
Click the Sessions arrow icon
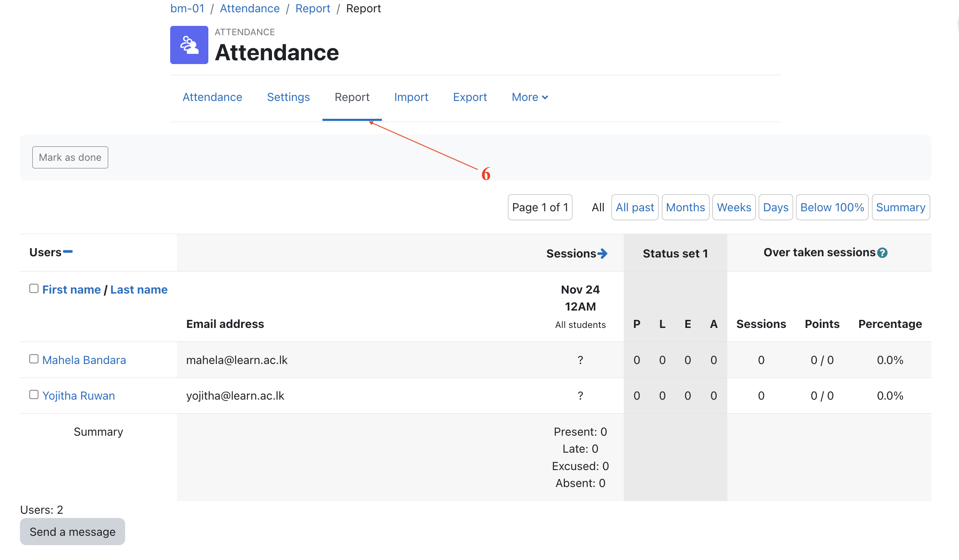pyautogui.click(x=602, y=254)
